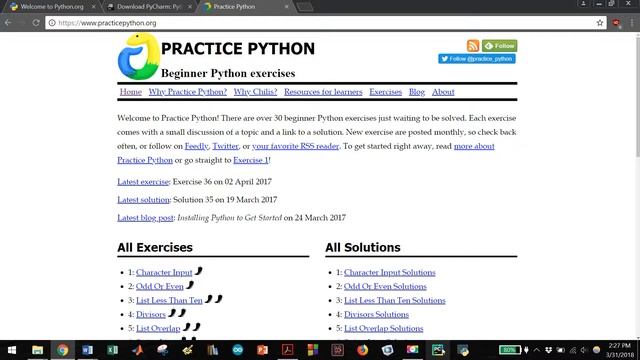Open the List Less Than Ten exercise
The height and width of the screenshot is (360, 640).
tap(169, 300)
